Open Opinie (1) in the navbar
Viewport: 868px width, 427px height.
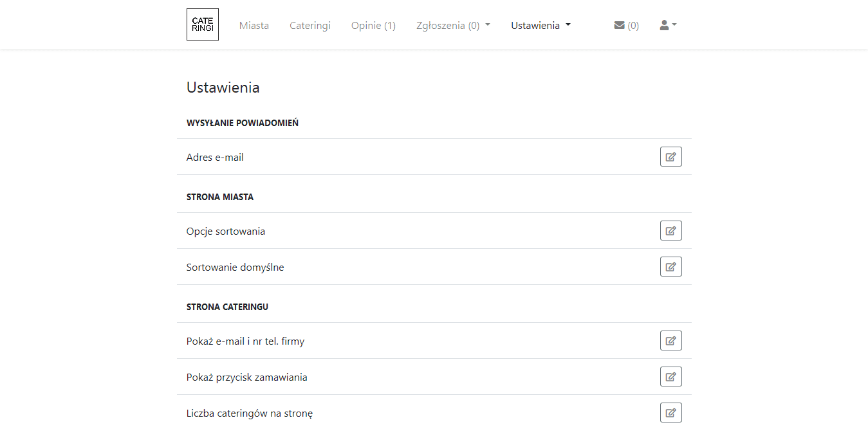373,26
